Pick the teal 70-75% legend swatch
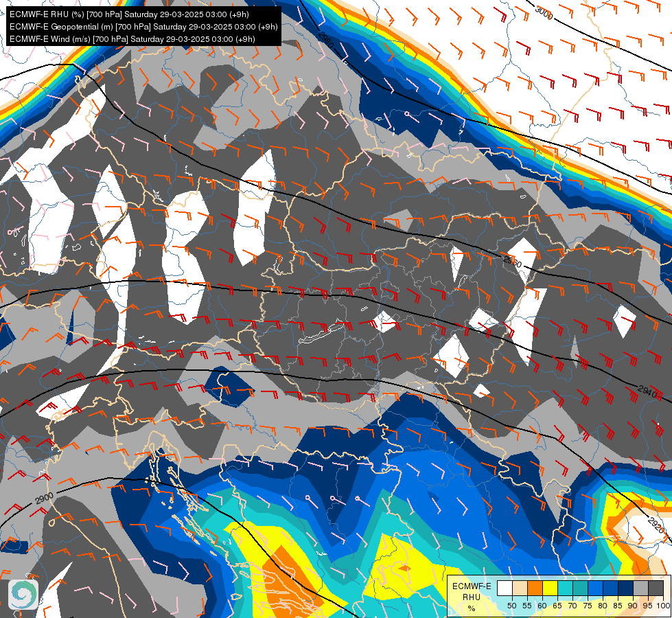Viewport: 672px width, 618px height. point(580,588)
